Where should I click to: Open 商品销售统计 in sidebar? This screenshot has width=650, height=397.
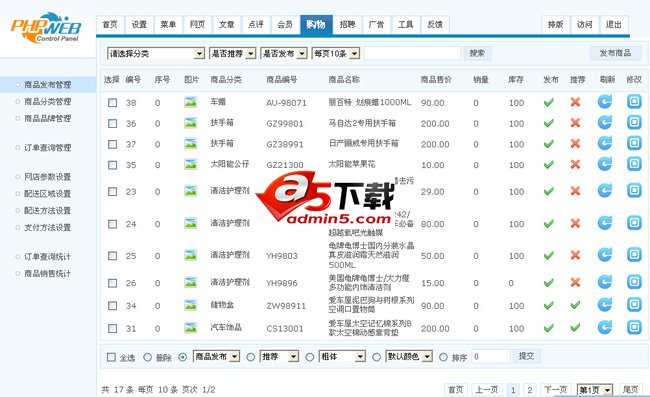point(48,274)
